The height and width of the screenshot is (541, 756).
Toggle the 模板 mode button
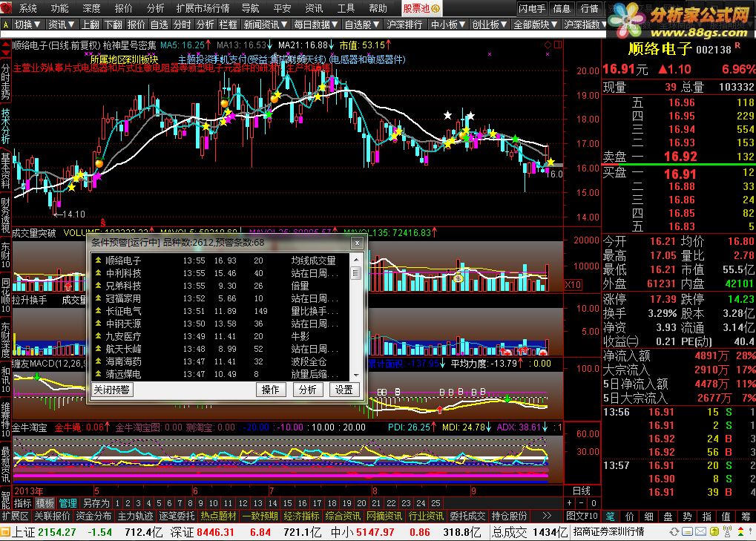[45, 503]
